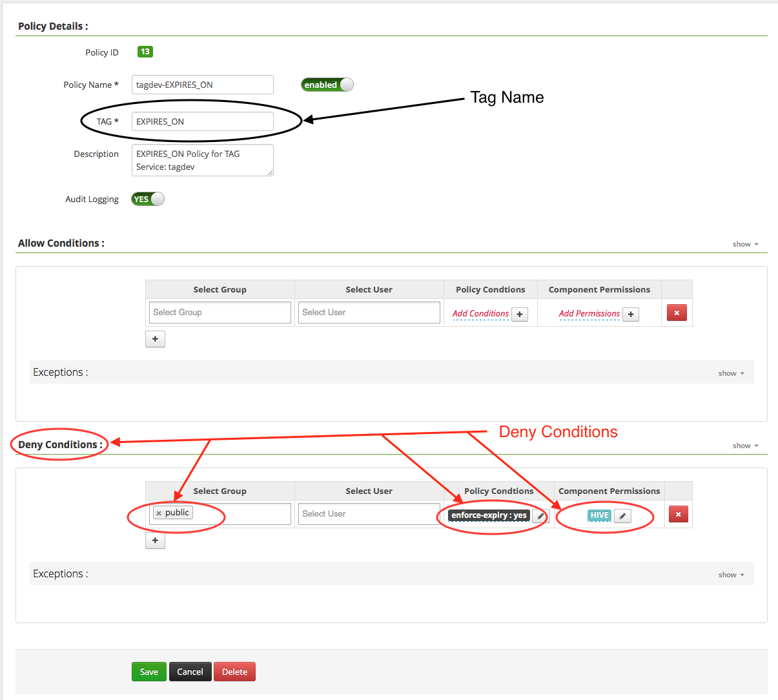Edit the enforce-expiry policy condition

[x=540, y=515]
